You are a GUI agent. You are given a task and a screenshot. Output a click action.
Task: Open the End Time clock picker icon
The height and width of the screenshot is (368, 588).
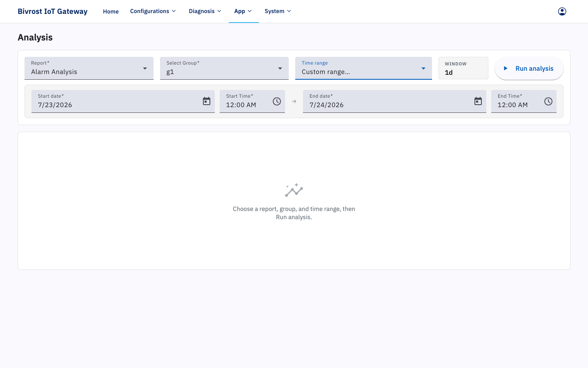(548, 101)
